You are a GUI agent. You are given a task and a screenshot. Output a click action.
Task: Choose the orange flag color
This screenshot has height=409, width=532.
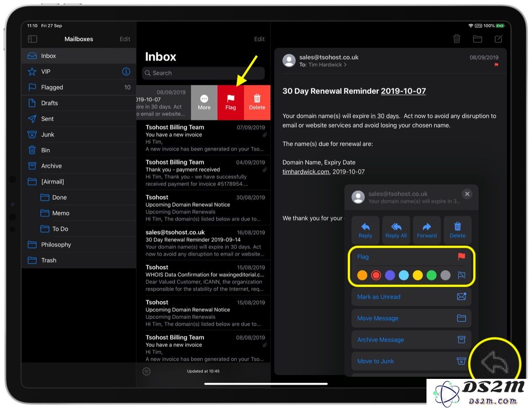click(362, 275)
